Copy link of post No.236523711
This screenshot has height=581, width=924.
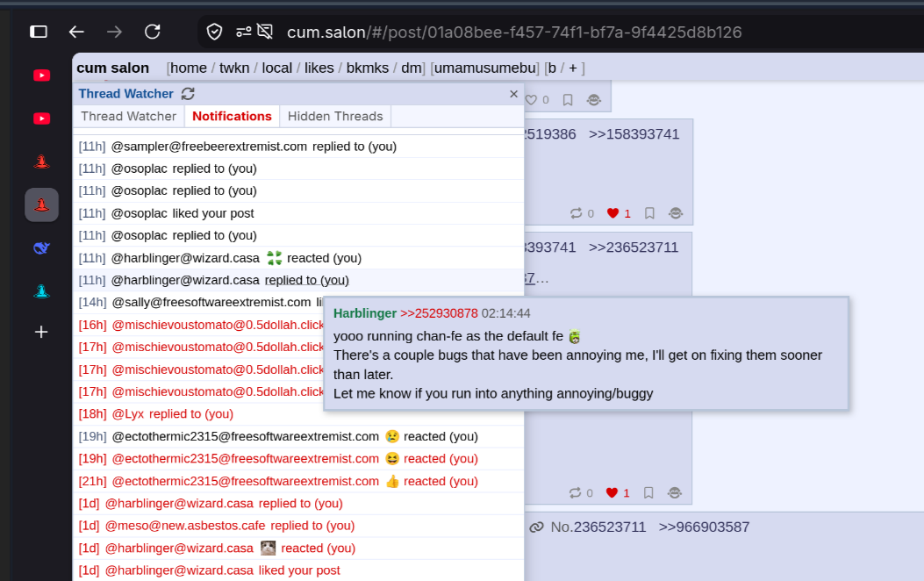click(536, 527)
